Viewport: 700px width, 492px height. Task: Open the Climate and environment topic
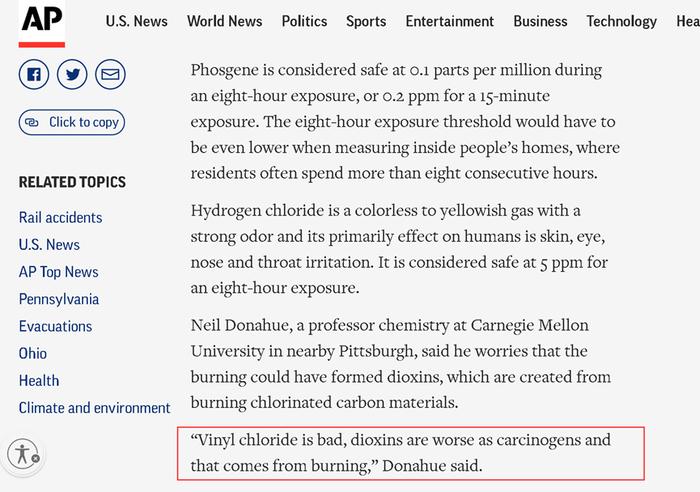pos(95,408)
